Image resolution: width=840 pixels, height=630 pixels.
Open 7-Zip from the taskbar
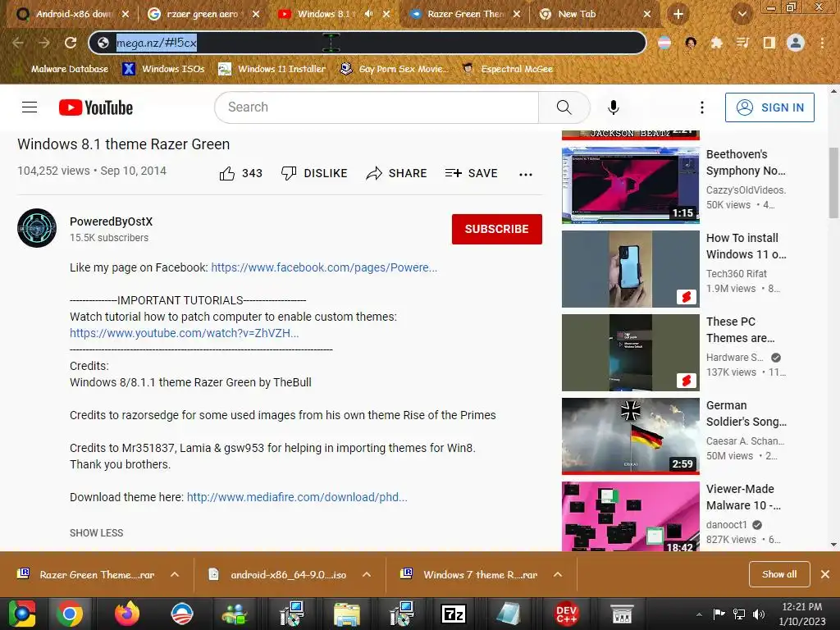pyautogui.click(x=453, y=614)
